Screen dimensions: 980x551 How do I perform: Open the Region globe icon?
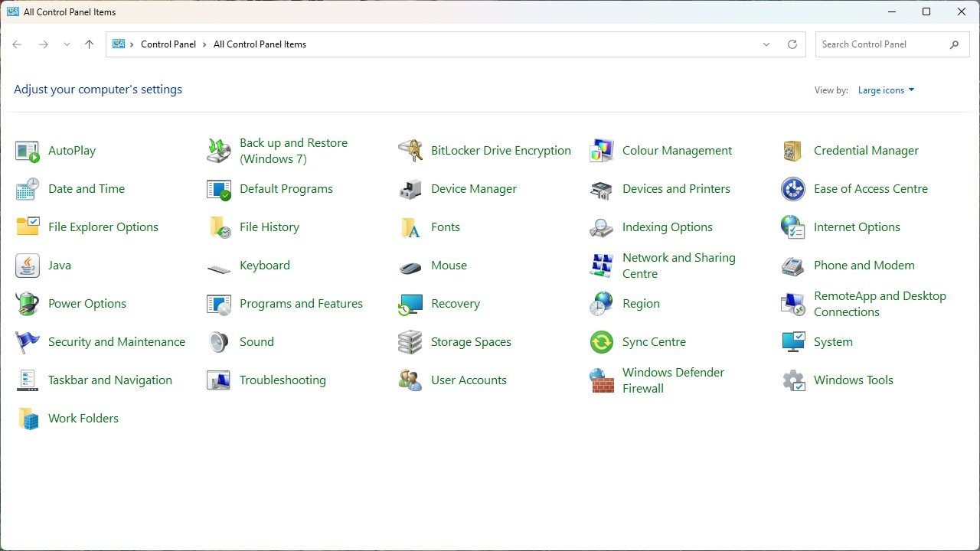click(602, 304)
